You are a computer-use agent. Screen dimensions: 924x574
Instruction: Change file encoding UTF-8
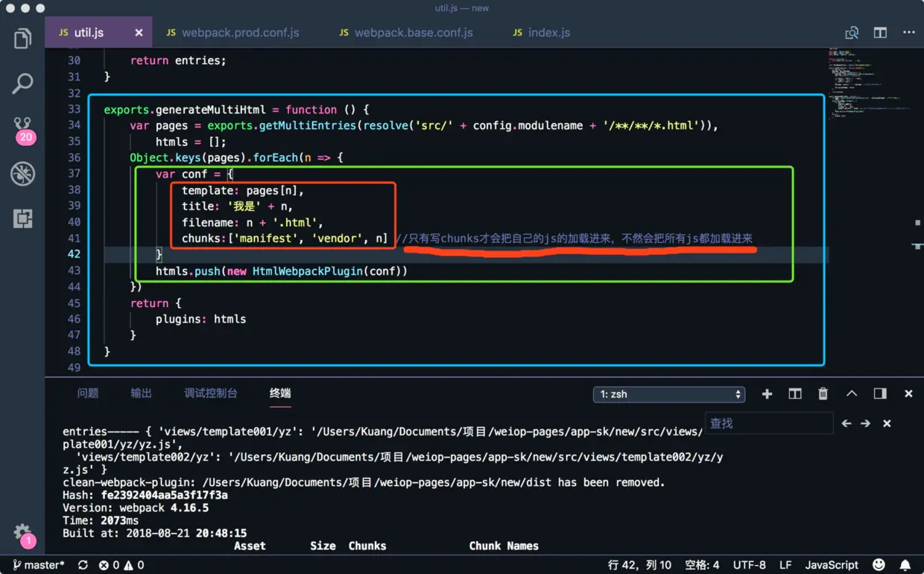[749, 565]
